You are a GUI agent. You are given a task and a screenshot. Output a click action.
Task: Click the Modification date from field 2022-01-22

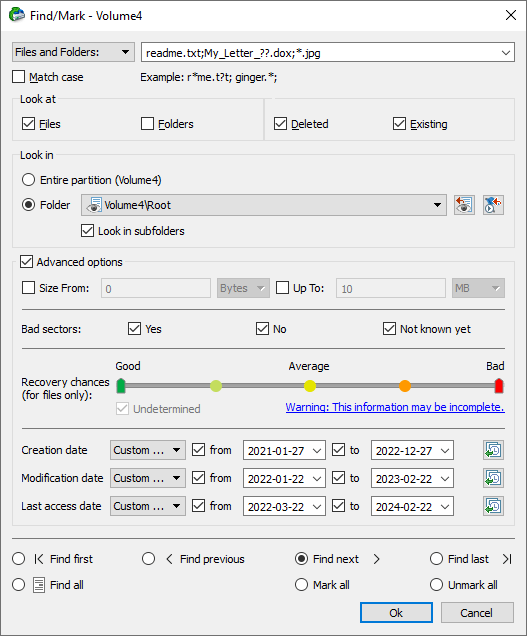pos(284,478)
